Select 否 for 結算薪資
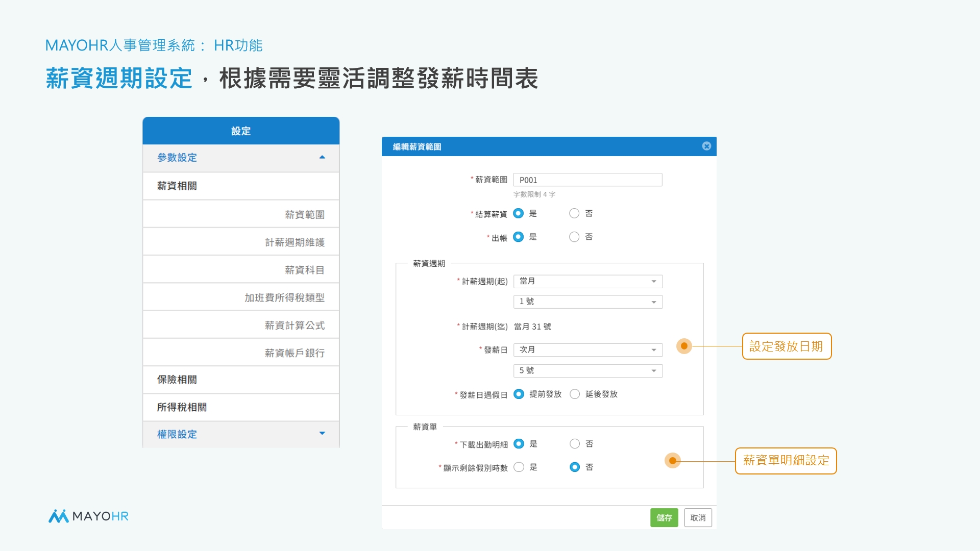980x551 pixels. 574,213
